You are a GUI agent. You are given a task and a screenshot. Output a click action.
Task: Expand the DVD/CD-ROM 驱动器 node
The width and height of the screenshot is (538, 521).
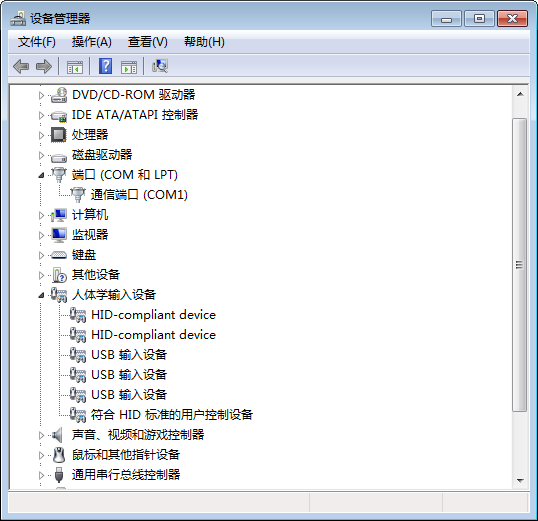[41, 95]
